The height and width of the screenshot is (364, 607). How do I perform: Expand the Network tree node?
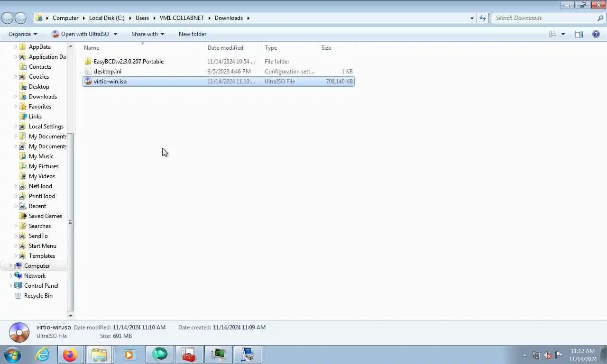point(11,276)
